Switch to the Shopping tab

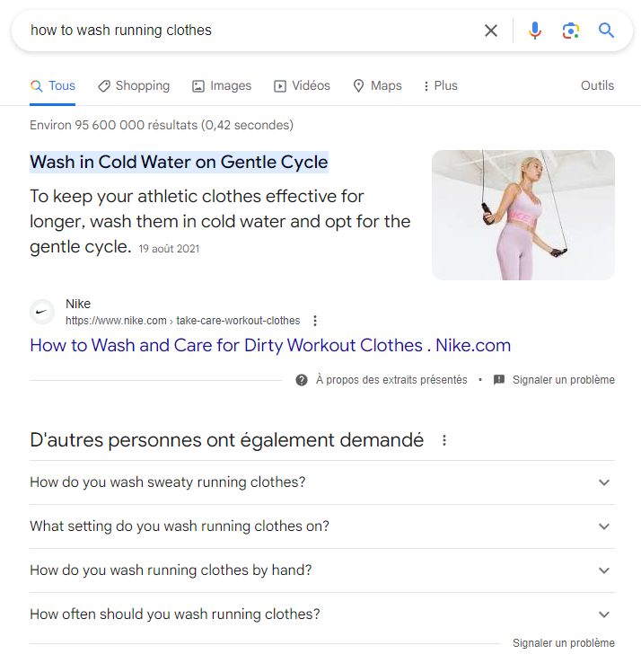coord(134,86)
